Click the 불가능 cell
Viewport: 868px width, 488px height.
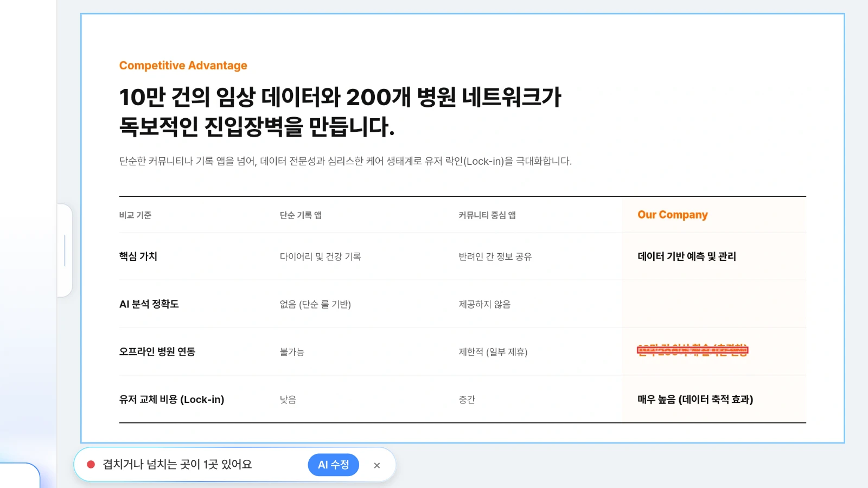(x=292, y=352)
